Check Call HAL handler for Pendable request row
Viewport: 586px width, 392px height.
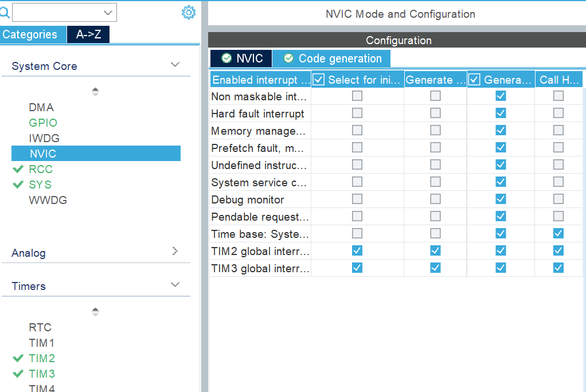(558, 217)
